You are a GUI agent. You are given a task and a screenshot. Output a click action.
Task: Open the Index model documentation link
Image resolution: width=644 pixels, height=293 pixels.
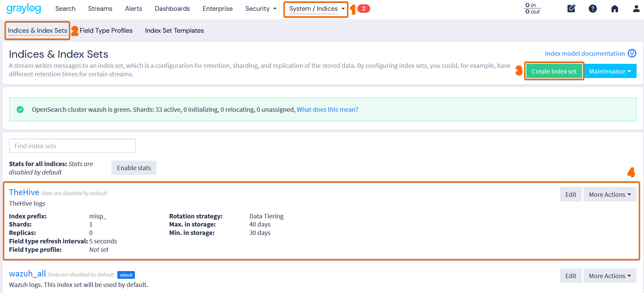585,53
